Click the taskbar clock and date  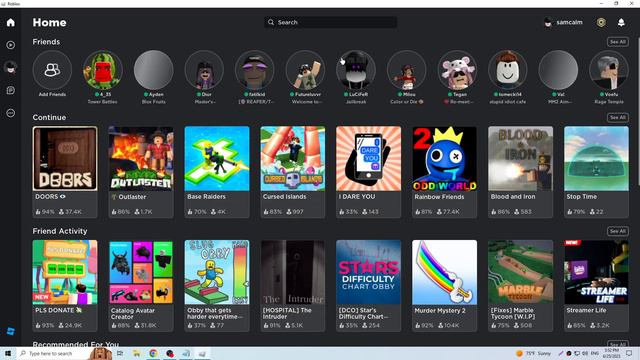tap(611, 353)
